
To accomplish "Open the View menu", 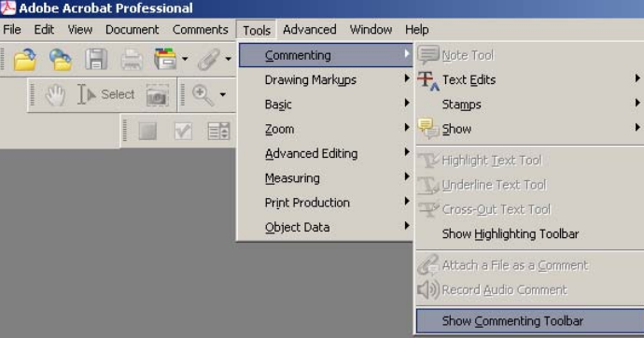I will pos(79,30).
